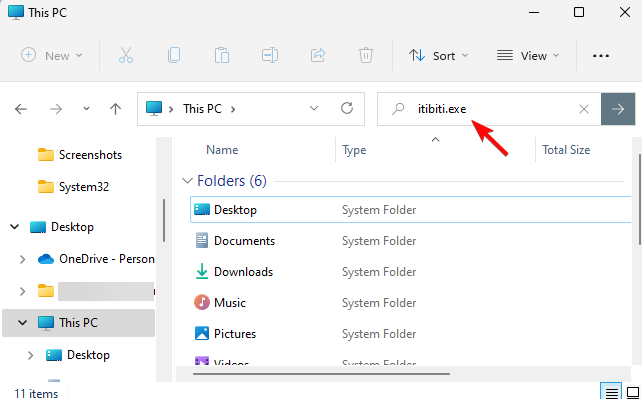Click the search box containing itibiti.exe
The image size is (642, 399).
[x=489, y=109]
